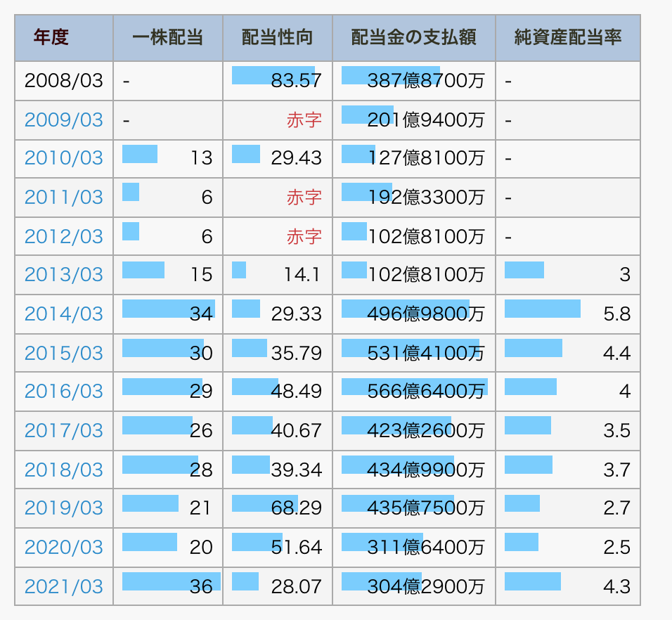Click the 配当金の支払額 column header
This screenshot has width=672, height=620.
(413, 37)
